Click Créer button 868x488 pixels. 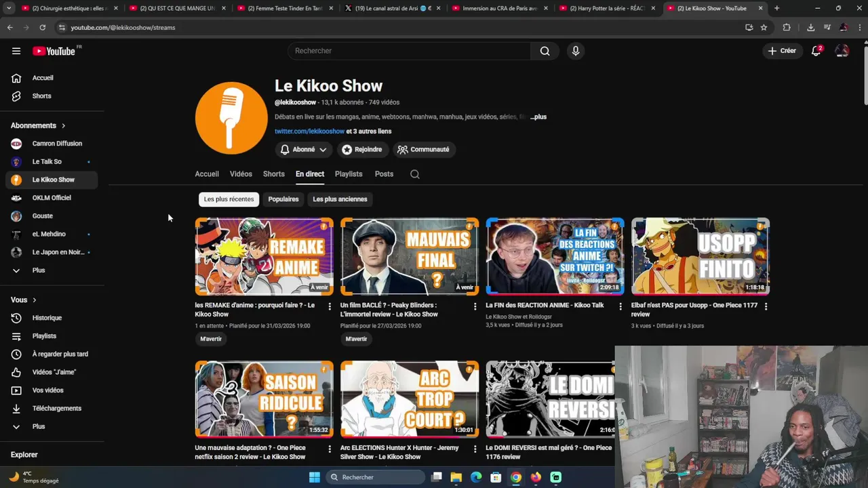(782, 51)
